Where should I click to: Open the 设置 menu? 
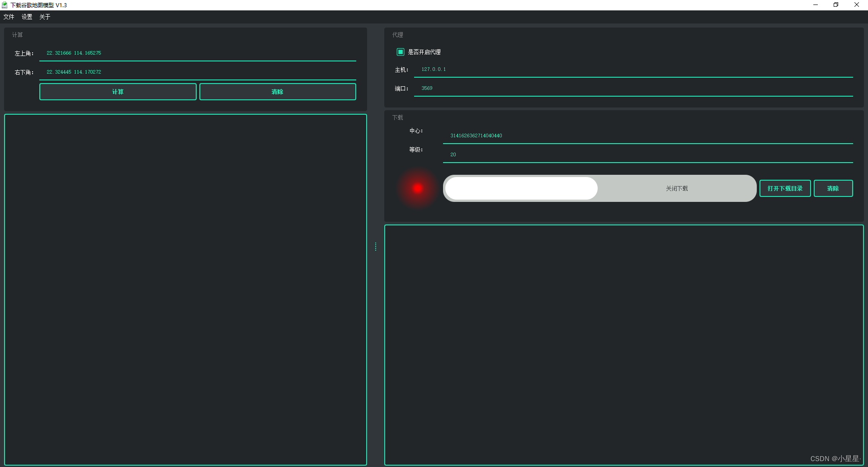pyautogui.click(x=27, y=17)
